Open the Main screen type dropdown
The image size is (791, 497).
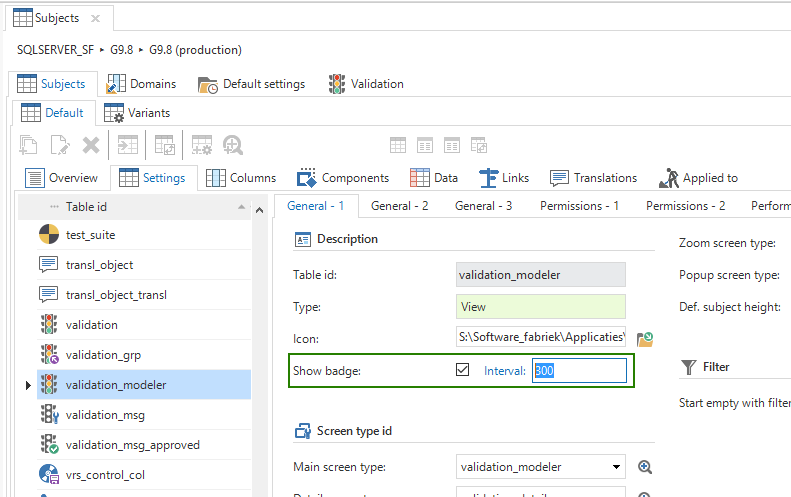click(x=616, y=467)
